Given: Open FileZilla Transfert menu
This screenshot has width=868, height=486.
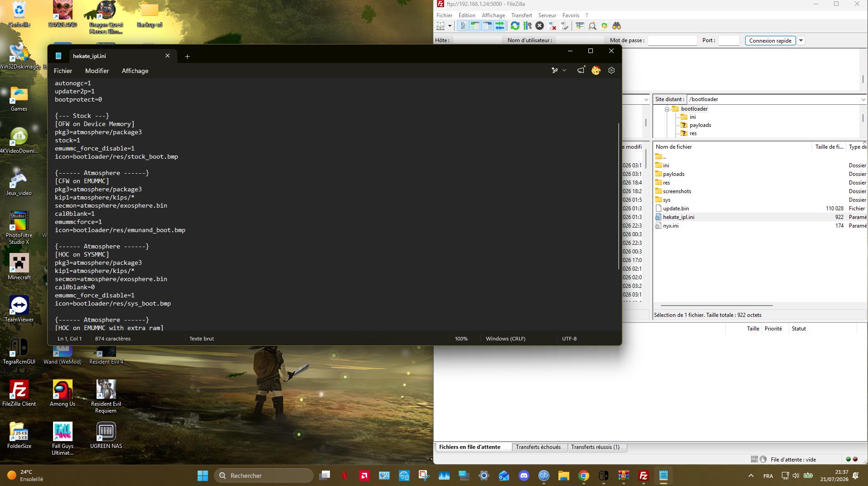Looking at the screenshot, I should pyautogui.click(x=521, y=15).
